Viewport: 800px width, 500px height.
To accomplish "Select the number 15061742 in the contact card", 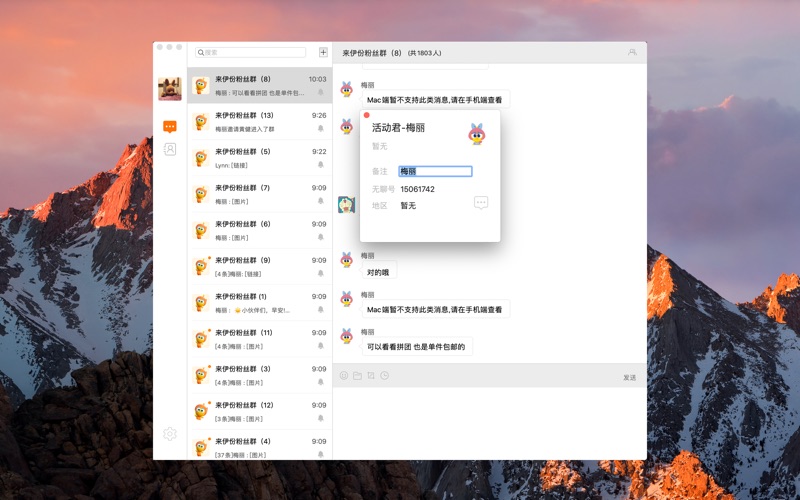I will [417, 189].
